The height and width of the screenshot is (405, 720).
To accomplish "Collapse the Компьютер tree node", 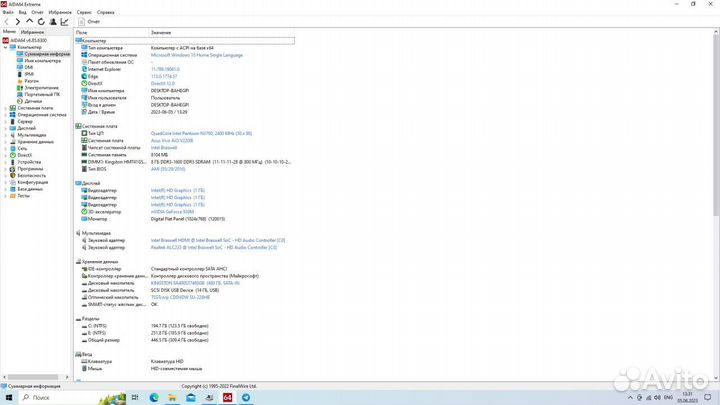I will click(6, 47).
